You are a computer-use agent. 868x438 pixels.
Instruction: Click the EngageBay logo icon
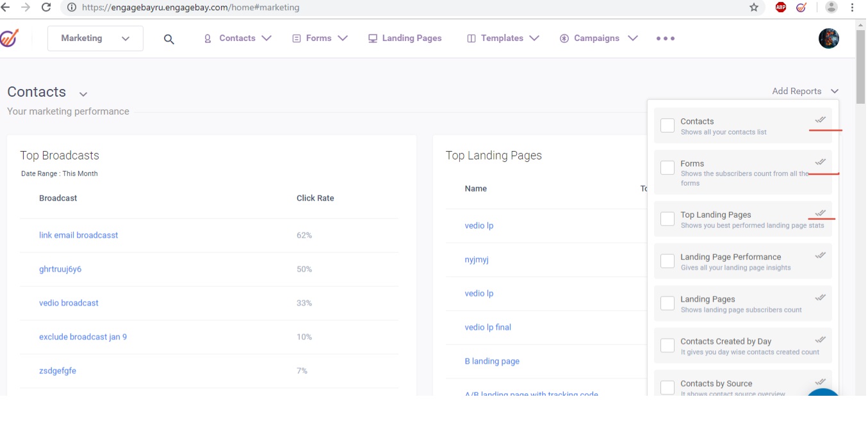tap(9, 38)
